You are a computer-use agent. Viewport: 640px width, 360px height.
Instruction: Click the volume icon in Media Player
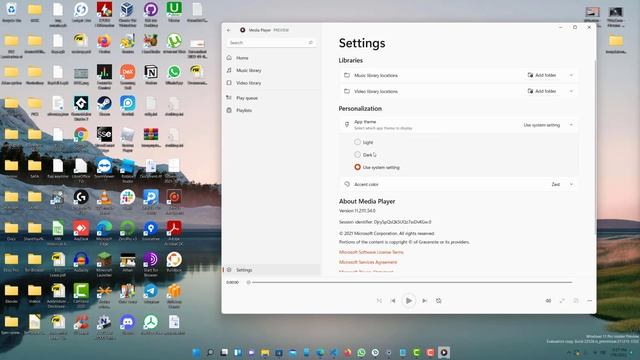coord(548,301)
